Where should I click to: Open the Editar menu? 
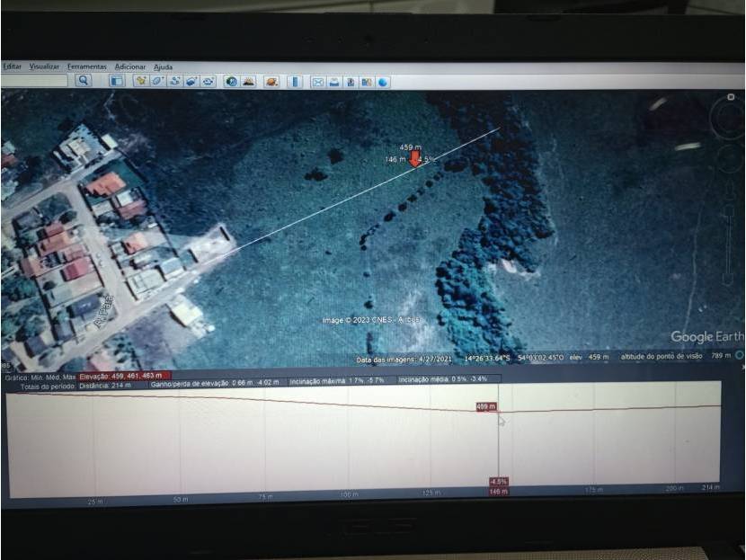12,67
